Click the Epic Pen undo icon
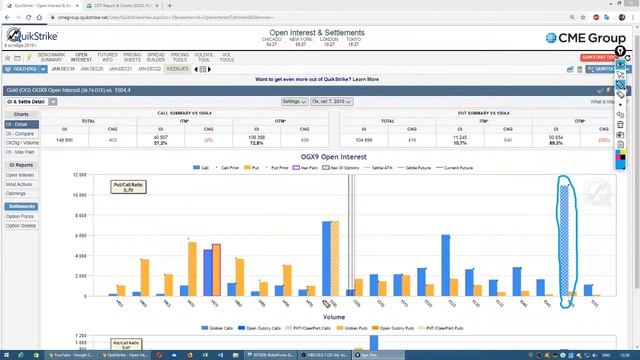 pyautogui.click(x=620, y=115)
